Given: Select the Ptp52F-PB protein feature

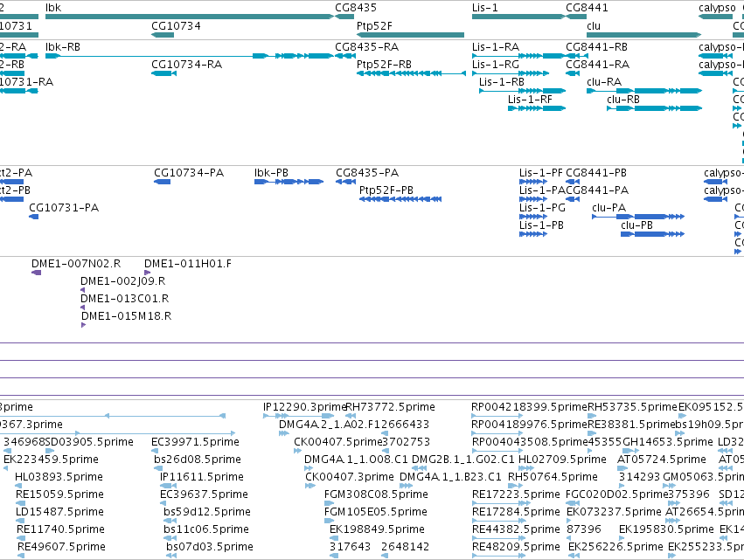Looking at the screenshot, I should pyautogui.click(x=400, y=199).
